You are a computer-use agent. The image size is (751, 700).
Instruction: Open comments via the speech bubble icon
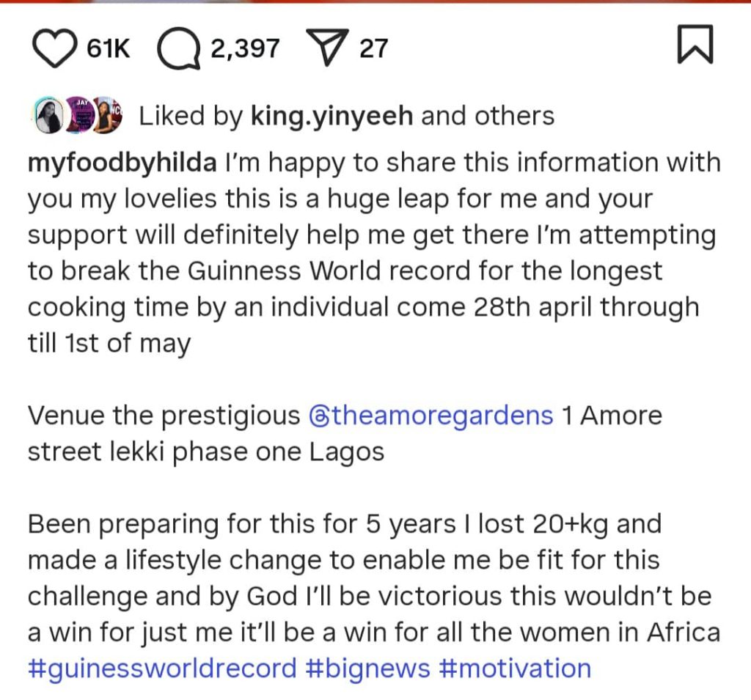(x=180, y=49)
